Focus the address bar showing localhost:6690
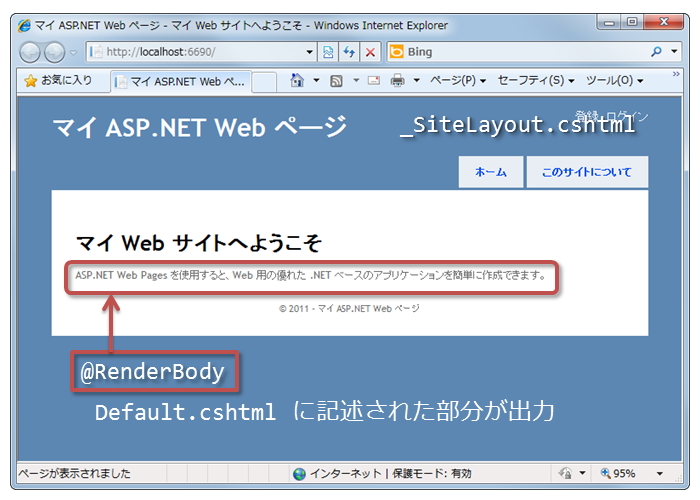This screenshot has height=500, width=700. click(196, 52)
